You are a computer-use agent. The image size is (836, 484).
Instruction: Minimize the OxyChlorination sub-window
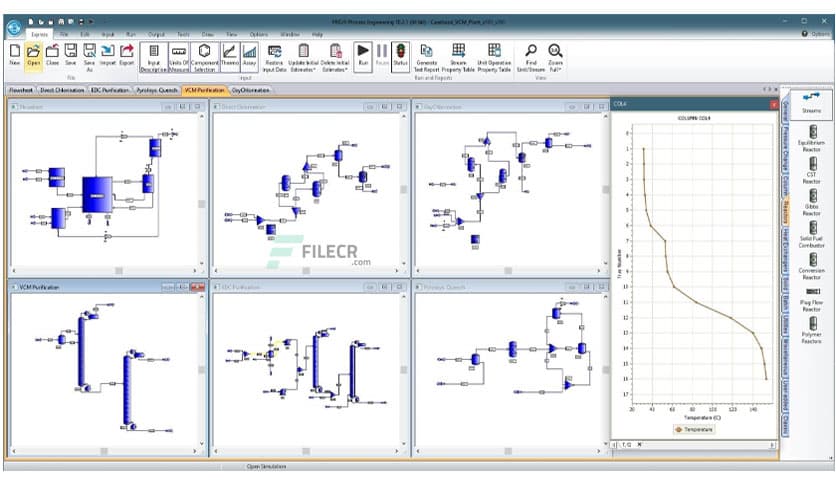pyautogui.click(x=572, y=107)
